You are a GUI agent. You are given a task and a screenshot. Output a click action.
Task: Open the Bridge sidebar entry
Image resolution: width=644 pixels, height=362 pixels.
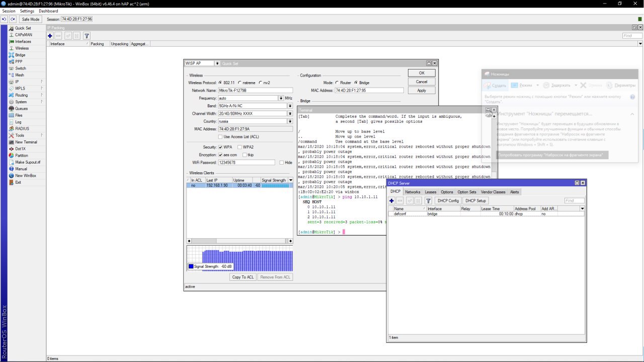point(20,55)
